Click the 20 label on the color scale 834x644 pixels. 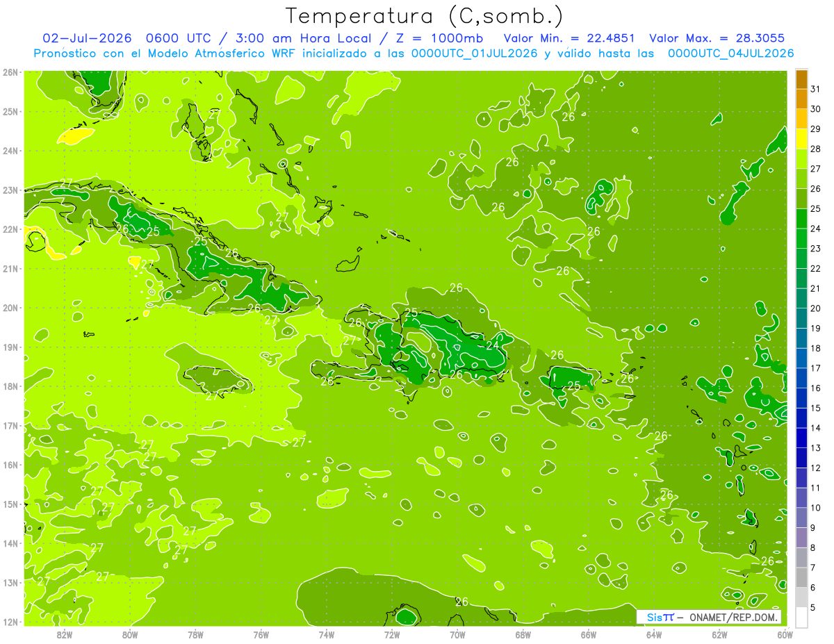click(815, 308)
